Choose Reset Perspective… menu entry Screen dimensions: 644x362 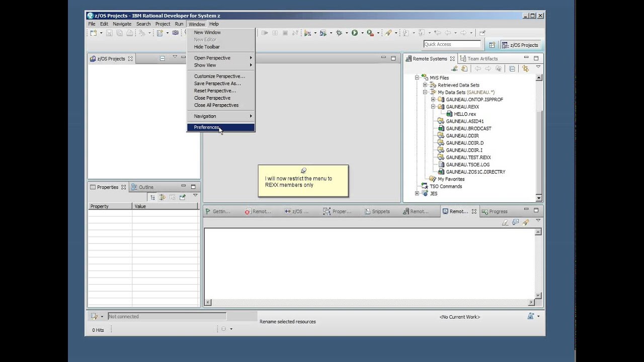tap(221, 90)
